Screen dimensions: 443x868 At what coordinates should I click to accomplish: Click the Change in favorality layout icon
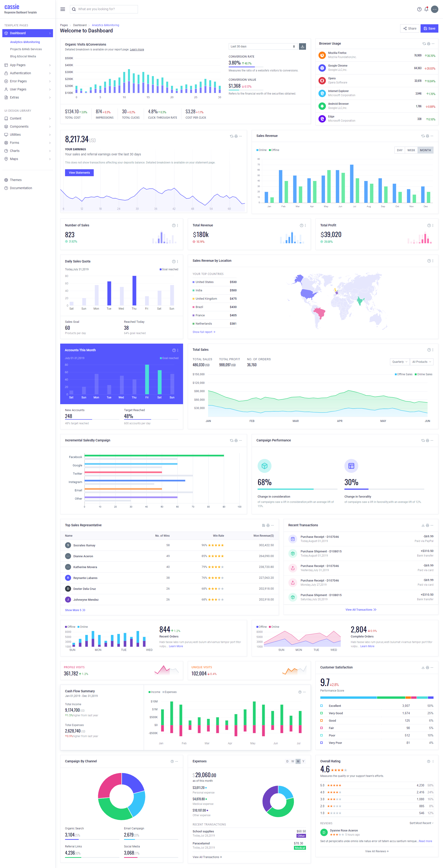click(351, 466)
